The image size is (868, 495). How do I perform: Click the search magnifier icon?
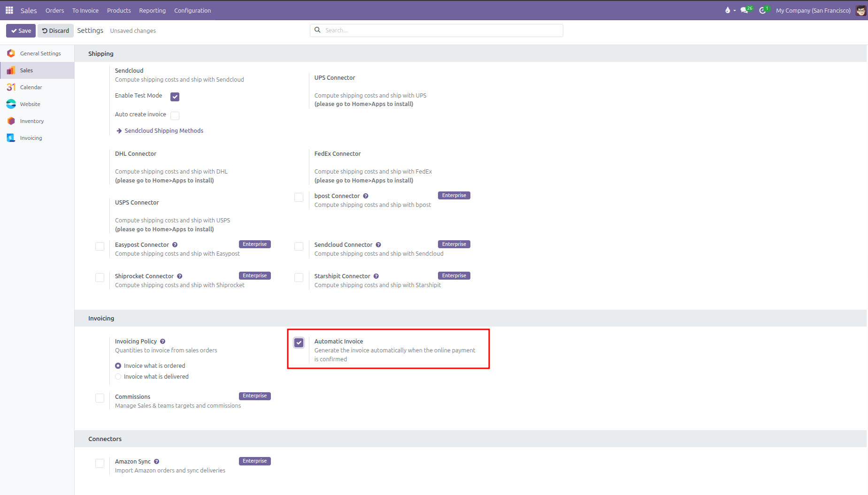(318, 30)
